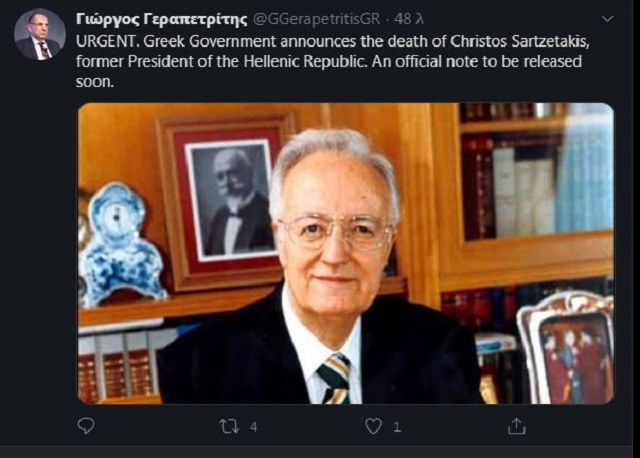
Task: Click the reply speech bubble icon
Action: point(86,426)
